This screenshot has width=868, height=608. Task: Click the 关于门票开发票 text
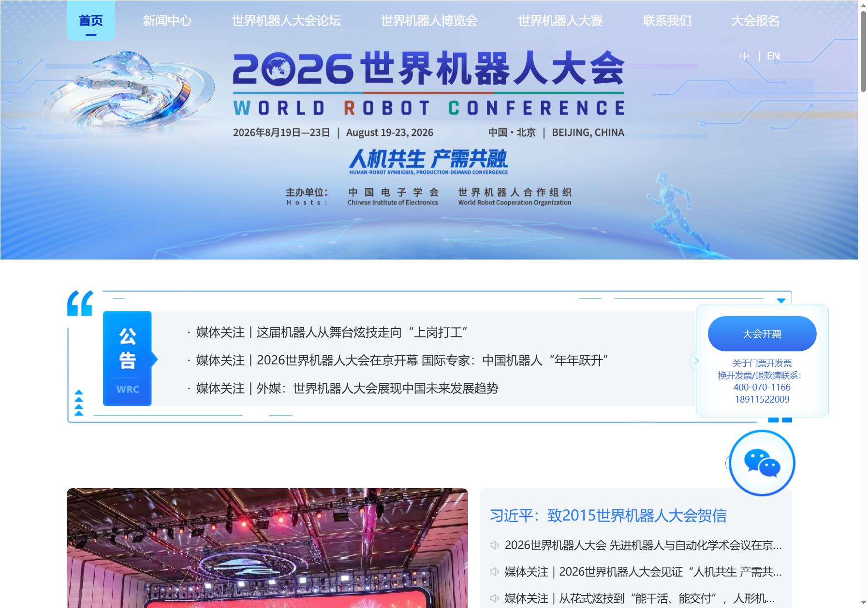762,363
